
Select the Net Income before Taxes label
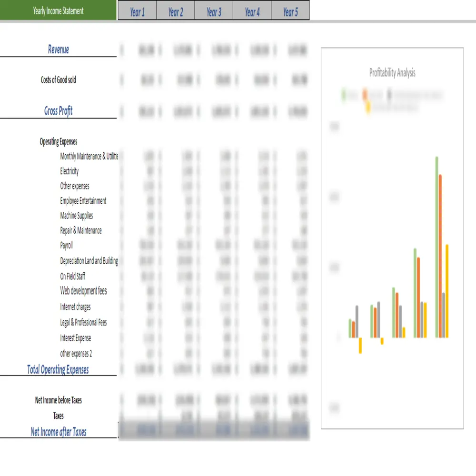pos(58,400)
